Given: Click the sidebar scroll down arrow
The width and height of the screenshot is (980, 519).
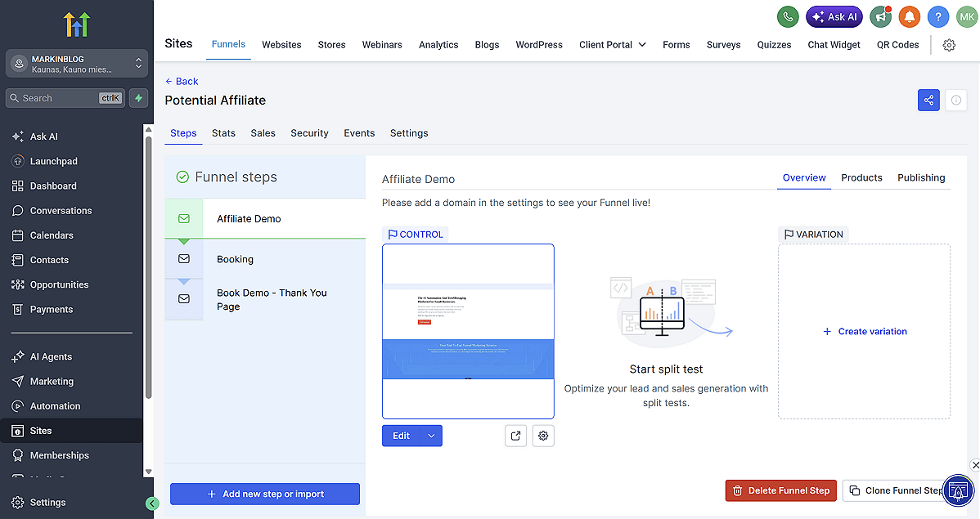Looking at the screenshot, I should (148, 472).
